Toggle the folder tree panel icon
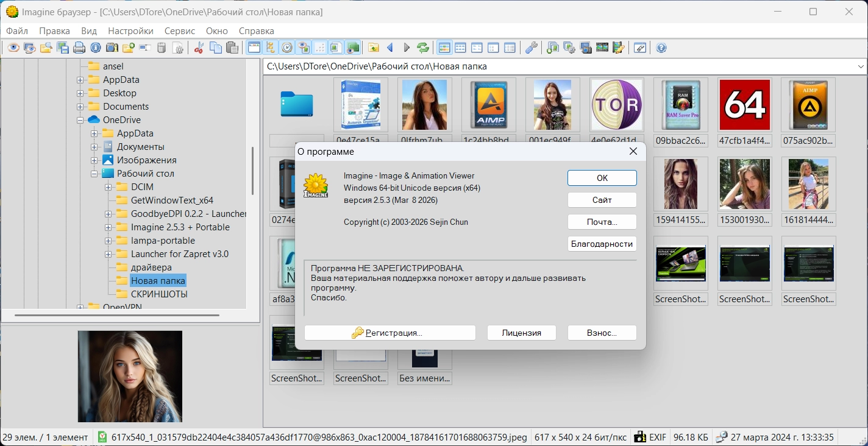This screenshot has height=446, width=868. click(270, 48)
